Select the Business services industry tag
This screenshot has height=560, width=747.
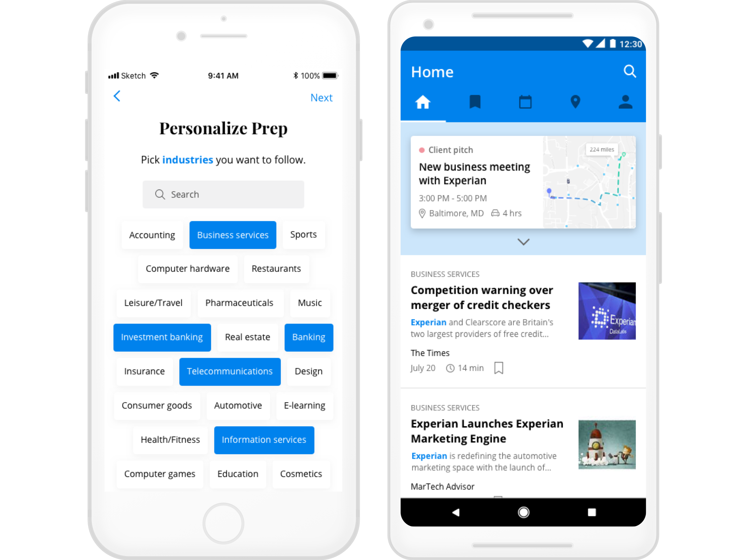pyautogui.click(x=232, y=235)
